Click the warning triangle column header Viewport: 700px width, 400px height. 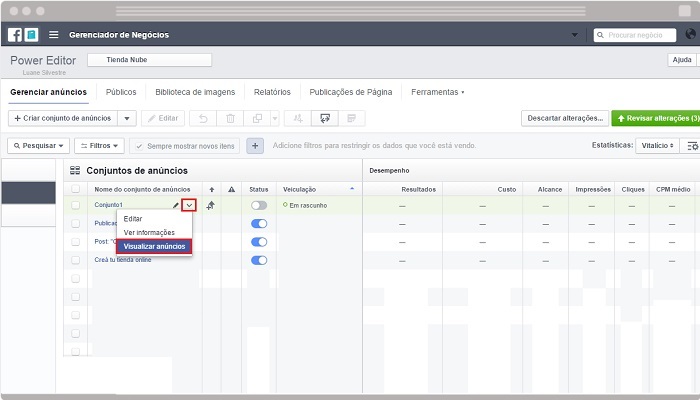tap(231, 189)
